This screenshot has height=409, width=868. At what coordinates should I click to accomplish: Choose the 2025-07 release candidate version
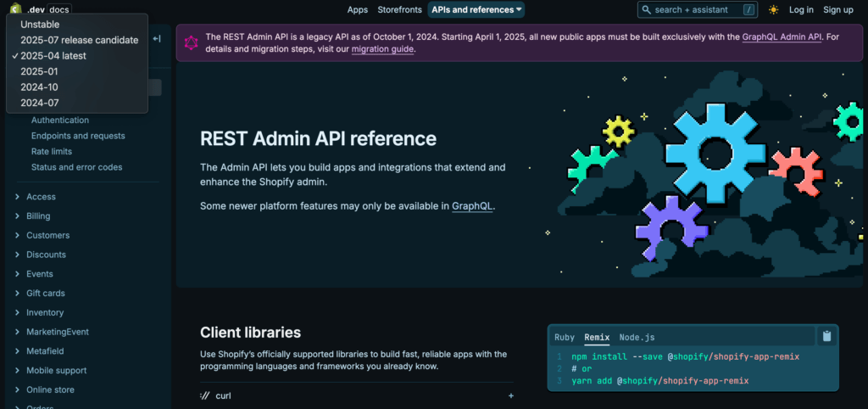click(x=77, y=40)
